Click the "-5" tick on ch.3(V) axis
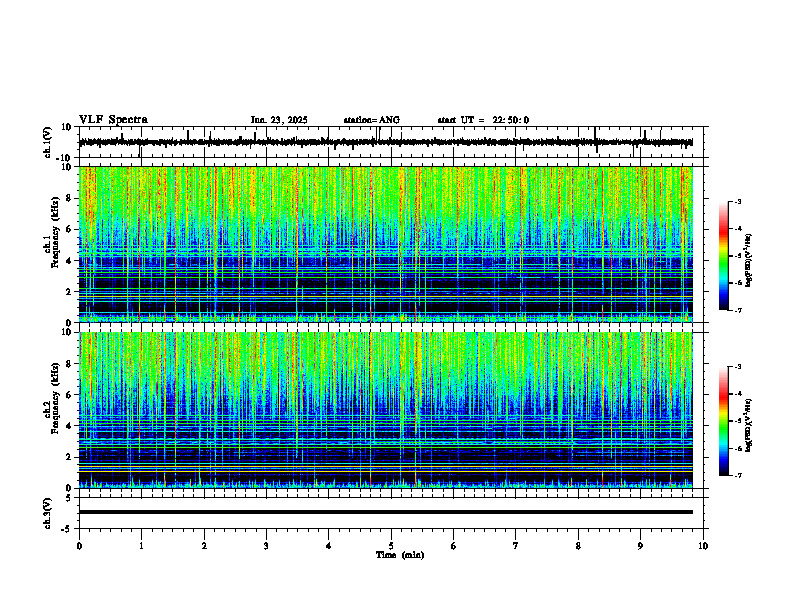The width and height of the screenshot is (792, 612). click(67, 529)
